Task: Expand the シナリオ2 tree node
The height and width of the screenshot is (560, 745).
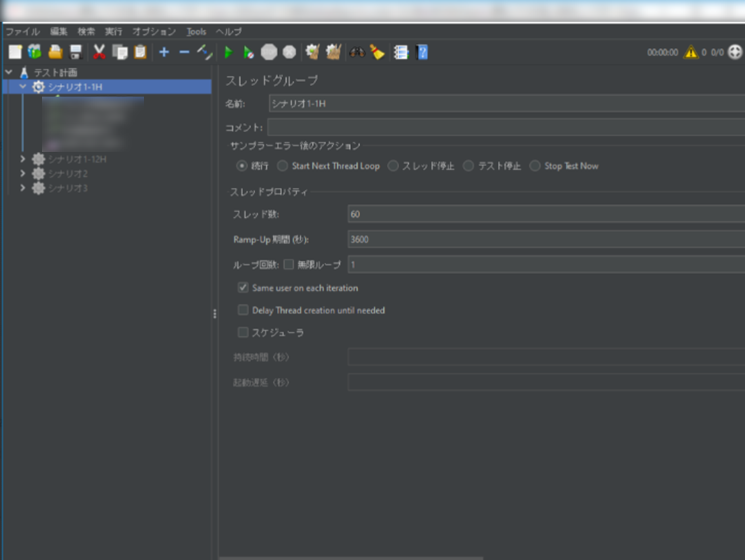Action: coord(23,174)
